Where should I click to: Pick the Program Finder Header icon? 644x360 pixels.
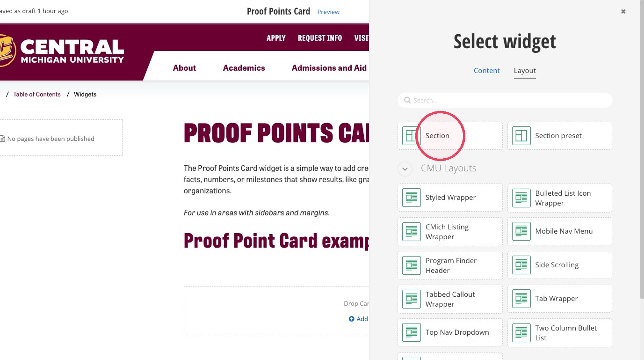(x=412, y=265)
